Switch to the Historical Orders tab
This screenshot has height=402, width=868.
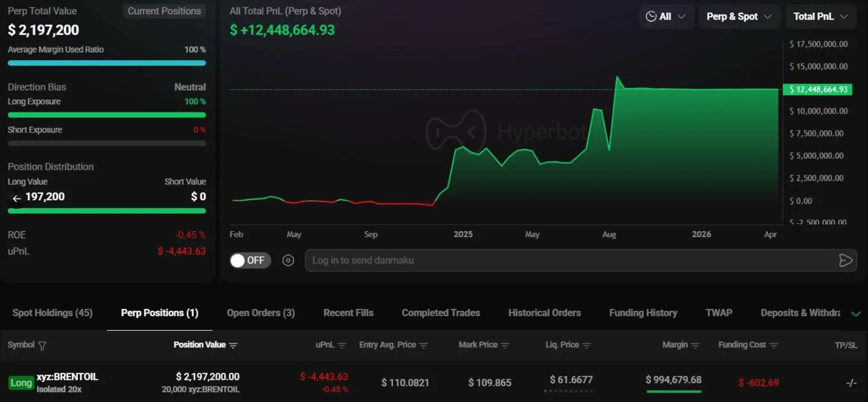click(544, 313)
